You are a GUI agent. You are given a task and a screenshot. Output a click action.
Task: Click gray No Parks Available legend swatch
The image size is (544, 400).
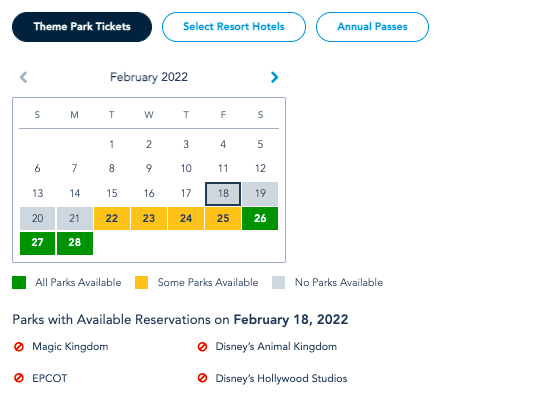point(279,282)
